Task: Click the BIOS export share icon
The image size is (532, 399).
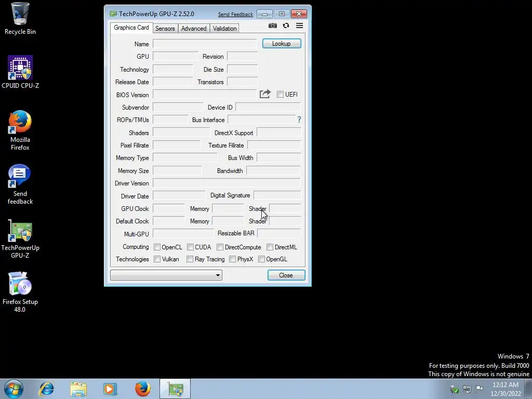Action: point(265,94)
